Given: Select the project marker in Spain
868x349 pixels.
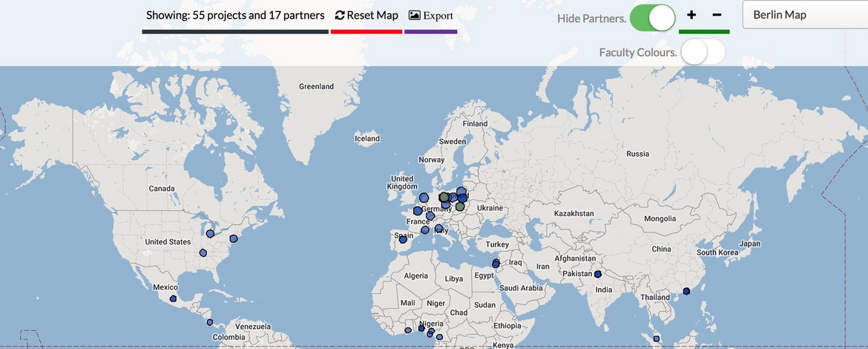Looking at the screenshot, I should point(403,239).
